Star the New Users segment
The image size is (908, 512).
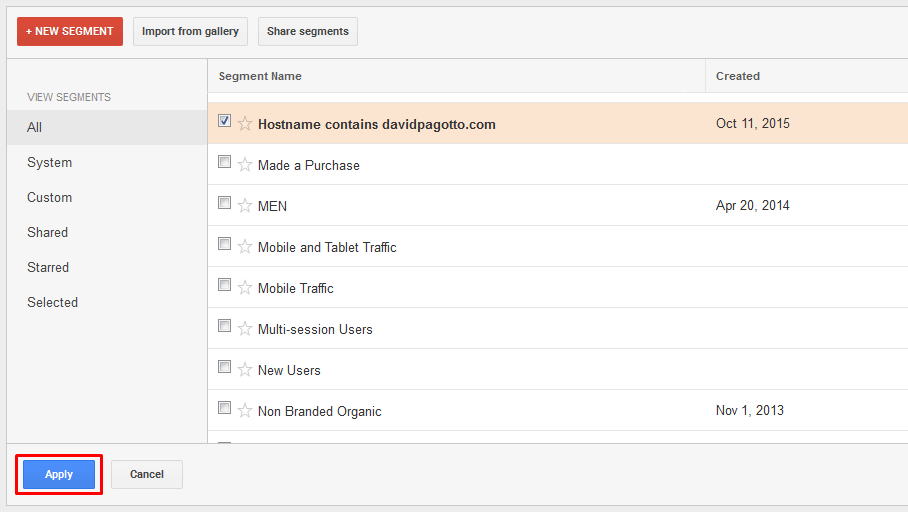click(x=245, y=370)
